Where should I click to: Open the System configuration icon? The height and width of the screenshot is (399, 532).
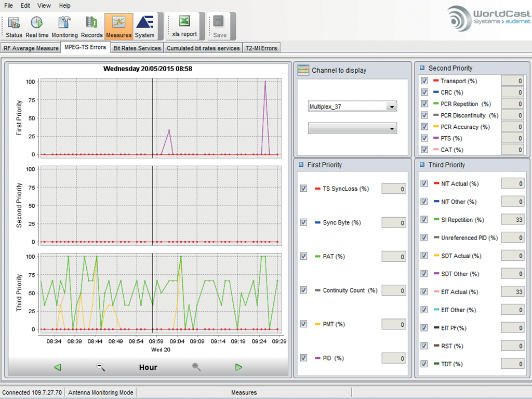145,23
